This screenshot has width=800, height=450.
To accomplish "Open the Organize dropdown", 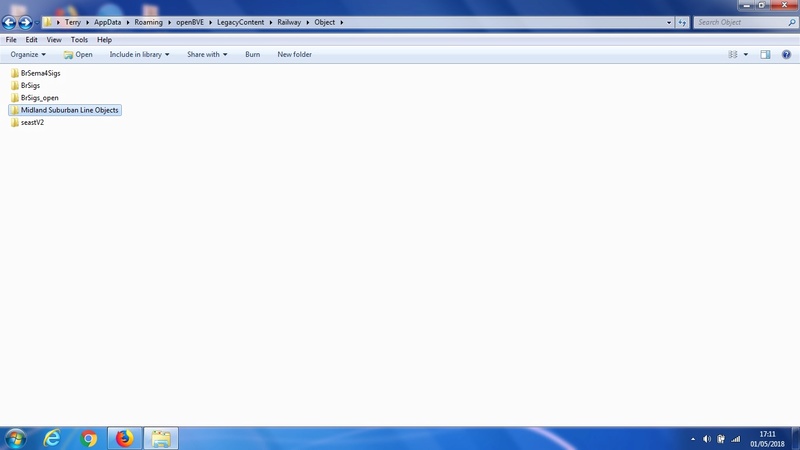I will pyautogui.click(x=28, y=55).
